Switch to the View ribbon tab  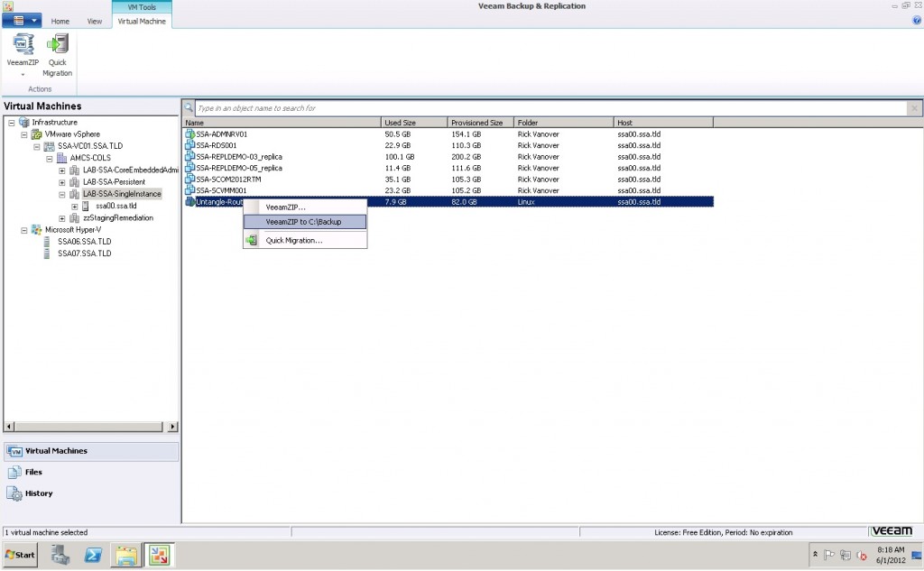[94, 22]
